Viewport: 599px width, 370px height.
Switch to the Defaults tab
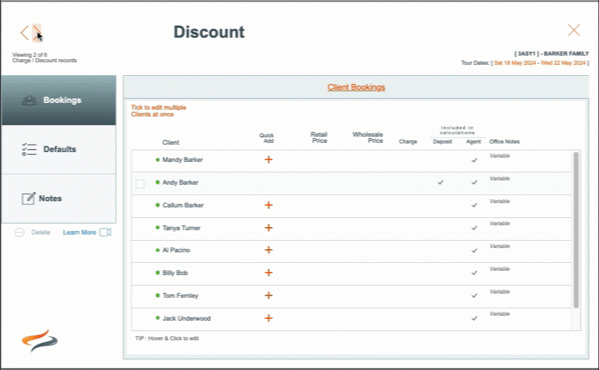point(59,149)
